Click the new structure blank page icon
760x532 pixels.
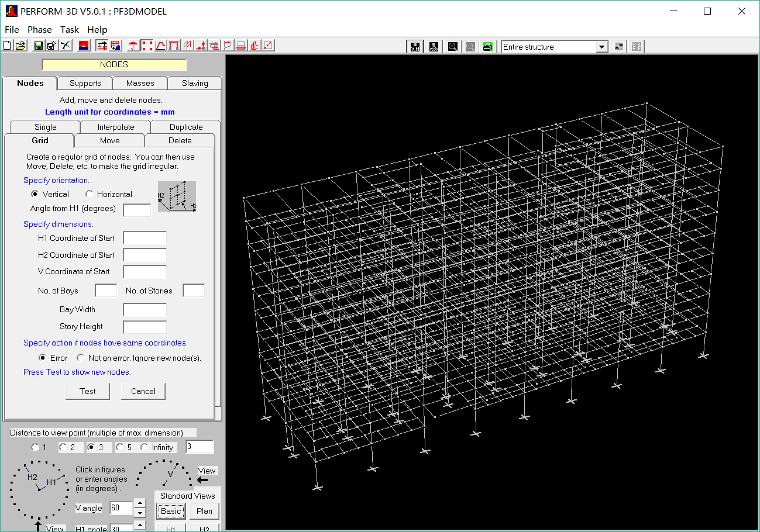(x=8, y=46)
